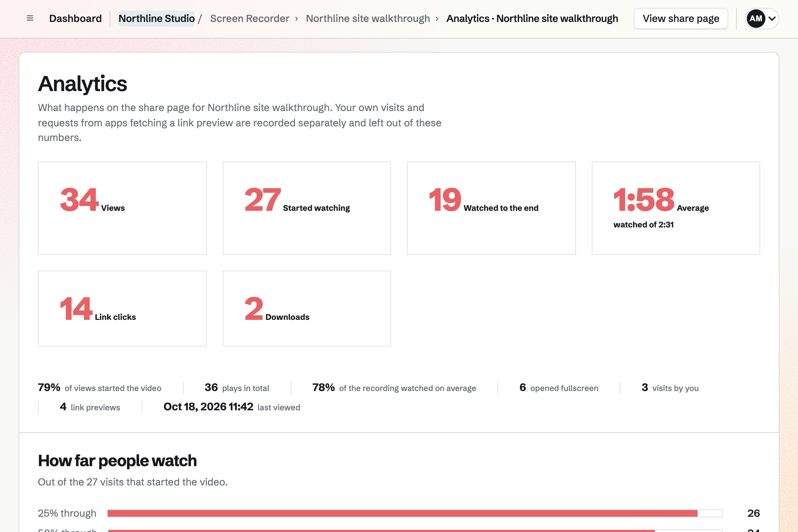Click the 25% through label

67,513
